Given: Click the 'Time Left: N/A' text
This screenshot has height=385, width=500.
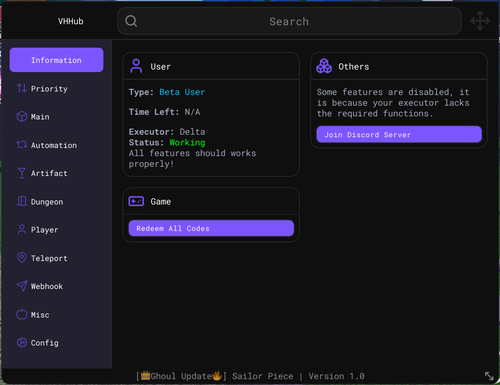Looking at the screenshot, I should click(165, 112).
